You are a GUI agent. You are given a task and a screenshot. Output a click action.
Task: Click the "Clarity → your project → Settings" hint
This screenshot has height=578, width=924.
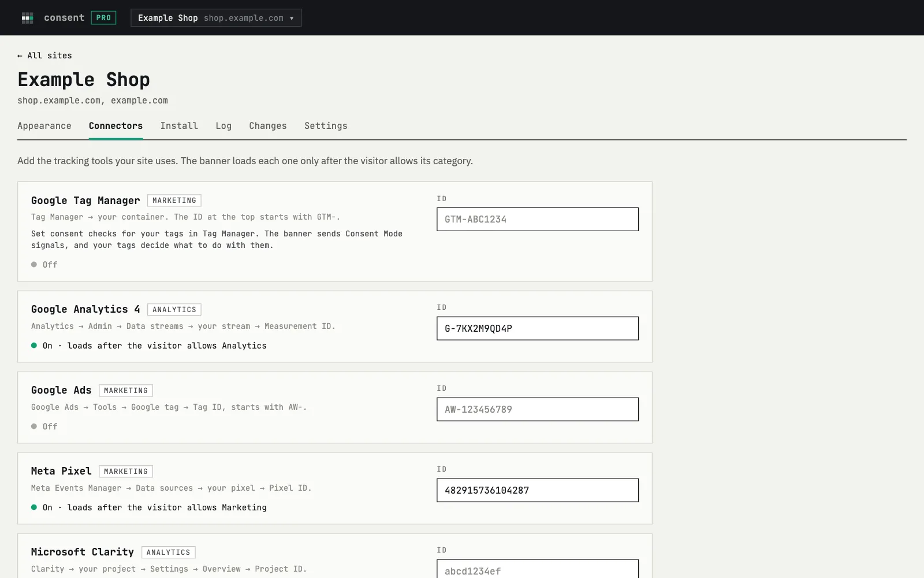pos(169,569)
